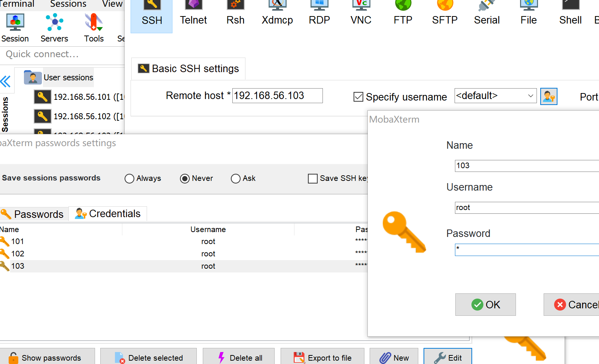Select the Never radio option
This screenshot has height=364, width=599.
(184, 179)
